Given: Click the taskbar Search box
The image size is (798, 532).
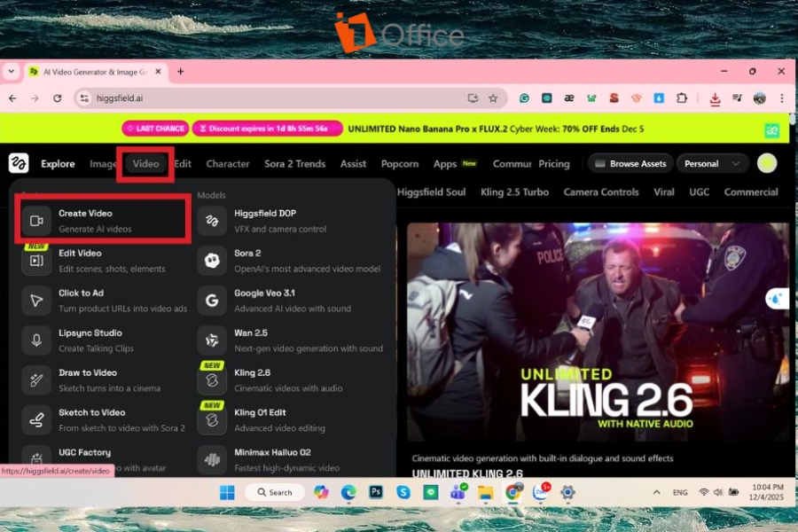Looking at the screenshot, I should [x=275, y=492].
